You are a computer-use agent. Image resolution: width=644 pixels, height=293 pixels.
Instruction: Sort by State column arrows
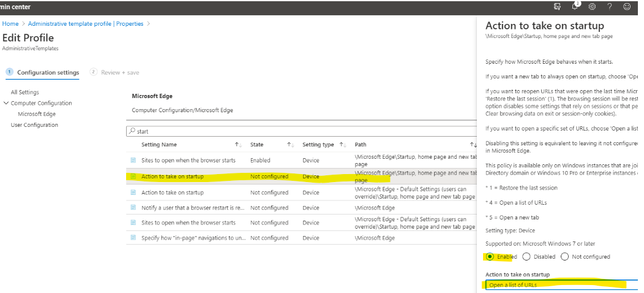click(290, 145)
